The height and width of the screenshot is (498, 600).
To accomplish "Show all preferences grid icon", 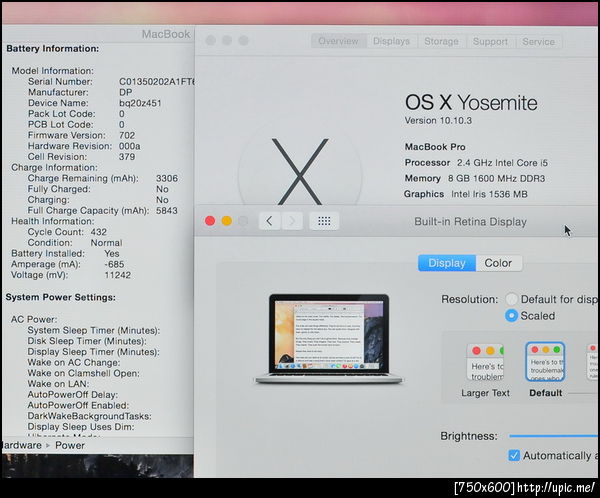I will click(x=324, y=221).
